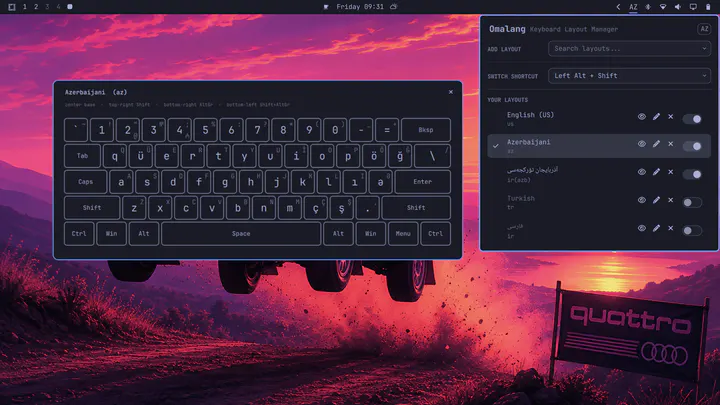Click the cup icon left of the clock
The height and width of the screenshot is (405, 720).
(326, 7)
